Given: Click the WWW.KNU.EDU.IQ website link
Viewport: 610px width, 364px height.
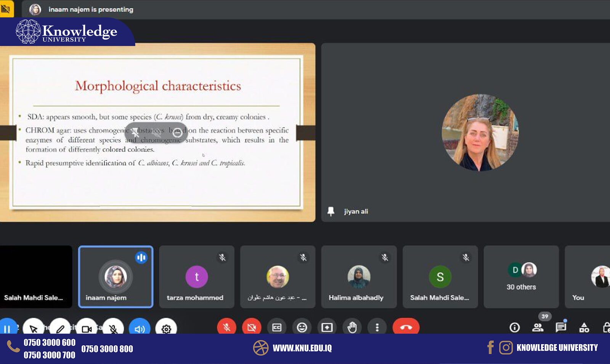Looking at the screenshot, I should (x=302, y=348).
